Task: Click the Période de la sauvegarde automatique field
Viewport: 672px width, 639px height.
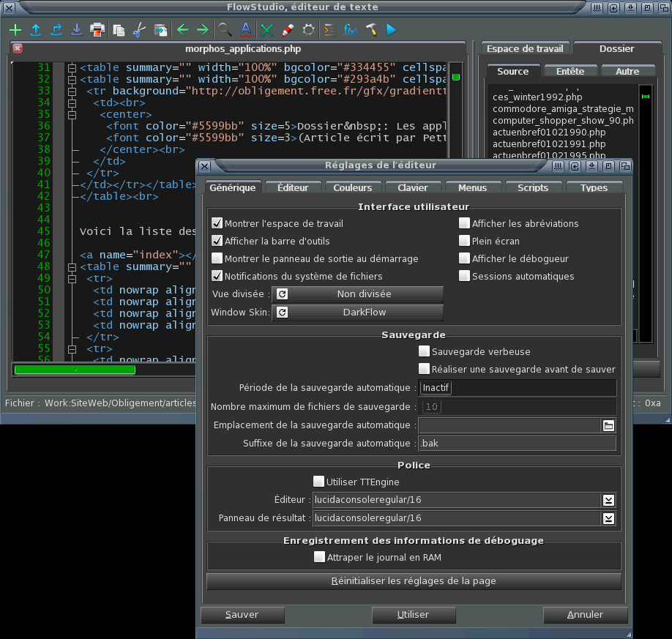Action: pos(518,388)
